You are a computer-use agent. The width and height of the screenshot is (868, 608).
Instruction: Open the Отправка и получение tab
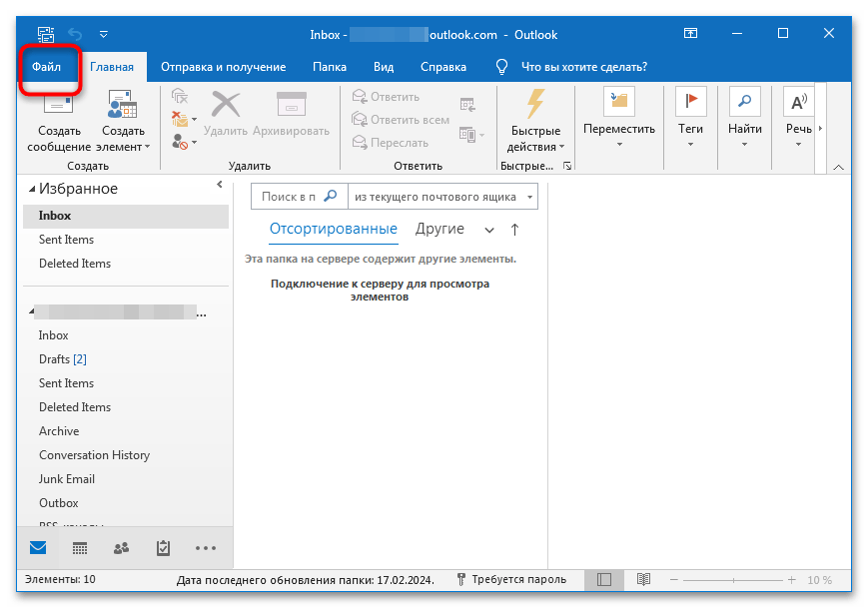223,67
